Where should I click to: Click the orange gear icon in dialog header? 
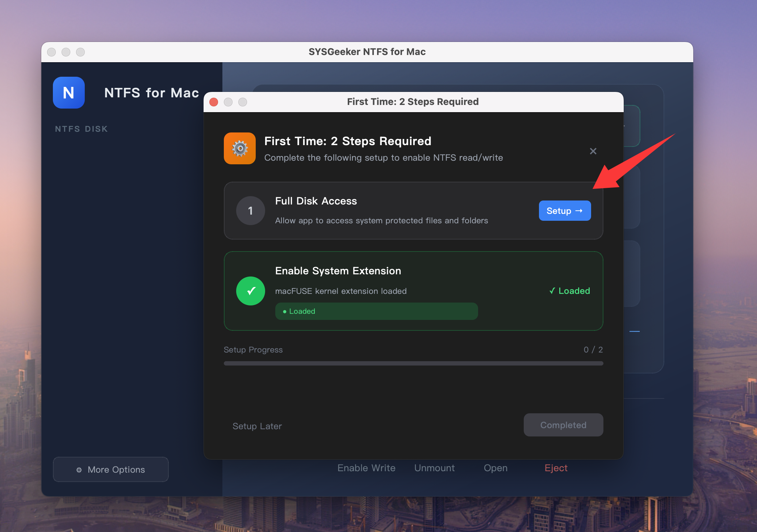pos(239,148)
